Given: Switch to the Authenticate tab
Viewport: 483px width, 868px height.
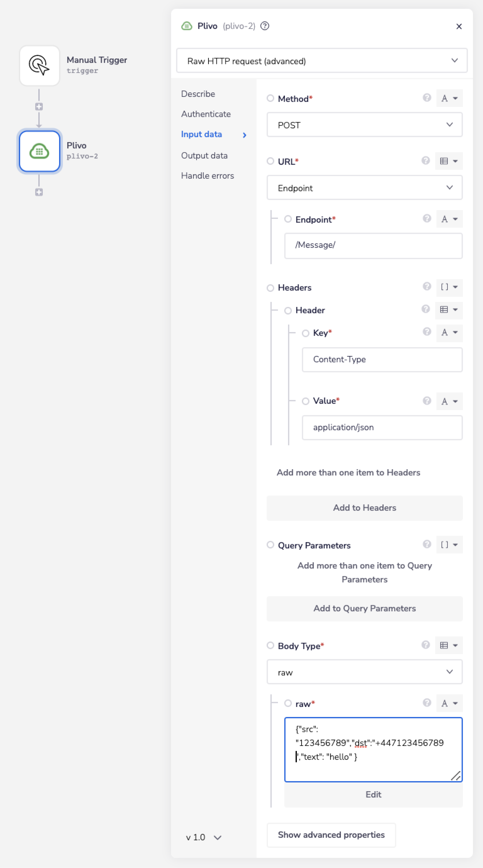Looking at the screenshot, I should coord(206,114).
